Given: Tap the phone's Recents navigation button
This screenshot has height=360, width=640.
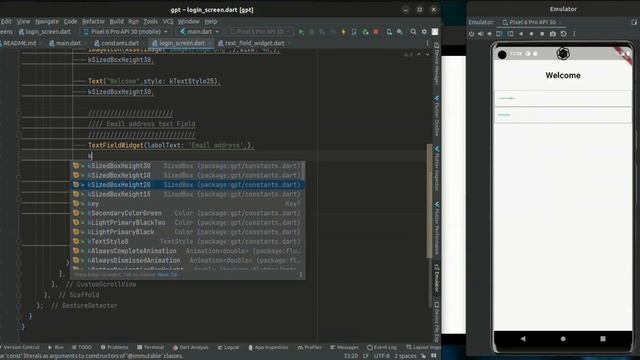Looking at the screenshot, I should pos(603,339).
